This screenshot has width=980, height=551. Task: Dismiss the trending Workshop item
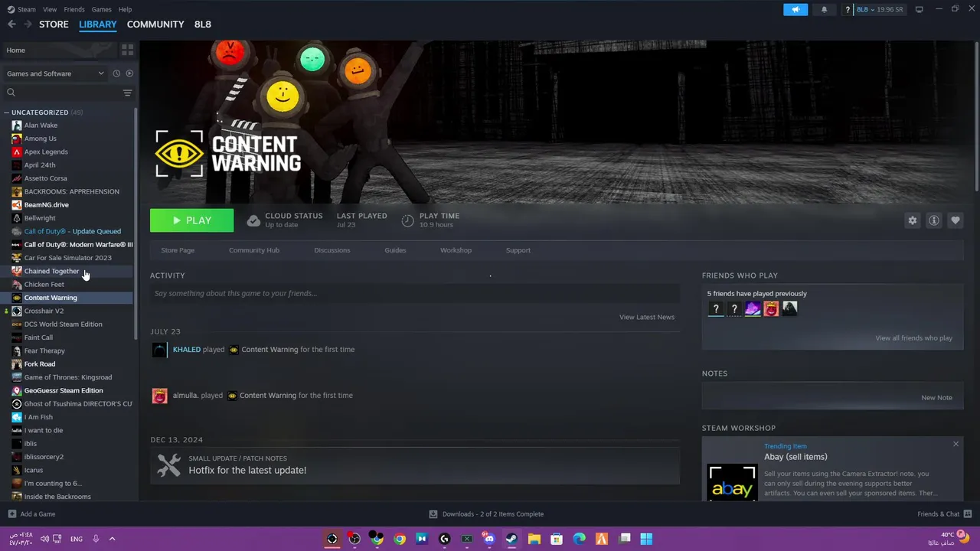[955, 444]
